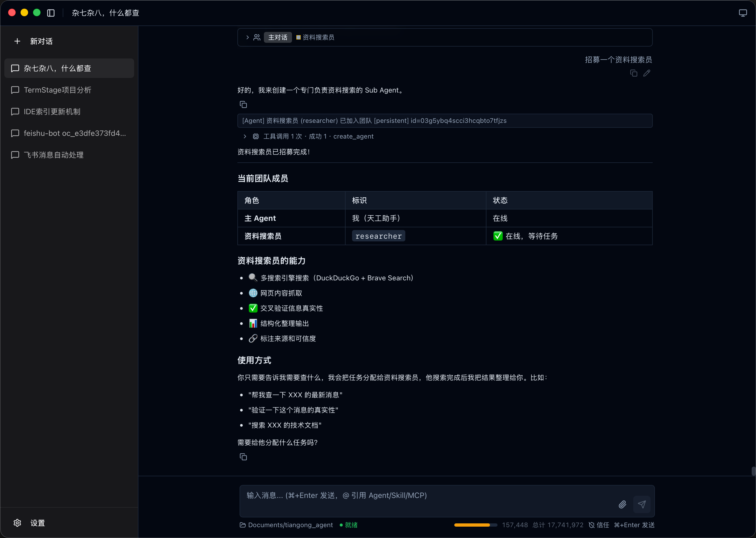Open 设置 in the sidebar
Viewport: 756px width, 538px height.
tap(38, 523)
